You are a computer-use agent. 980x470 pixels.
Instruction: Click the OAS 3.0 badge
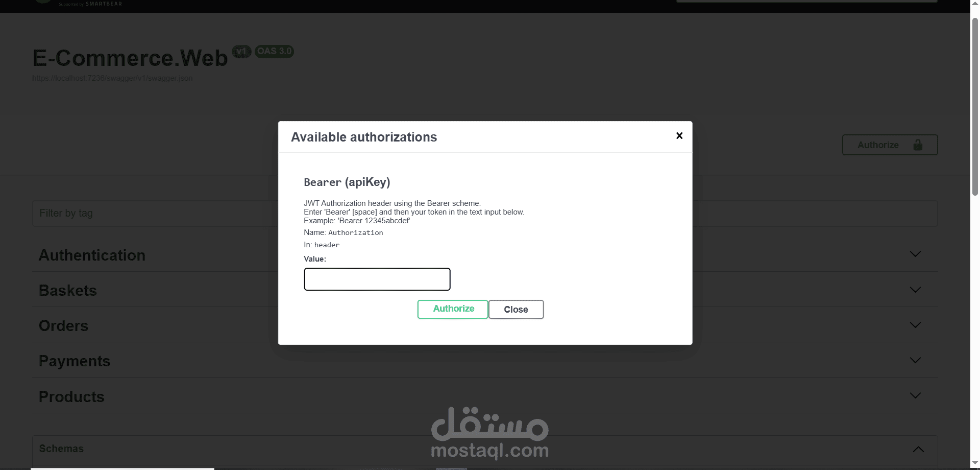(x=274, y=51)
